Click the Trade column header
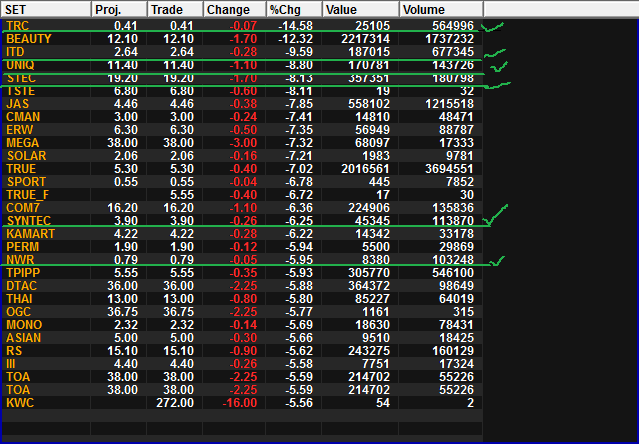This screenshot has width=639, height=444. tap(175, 9)
